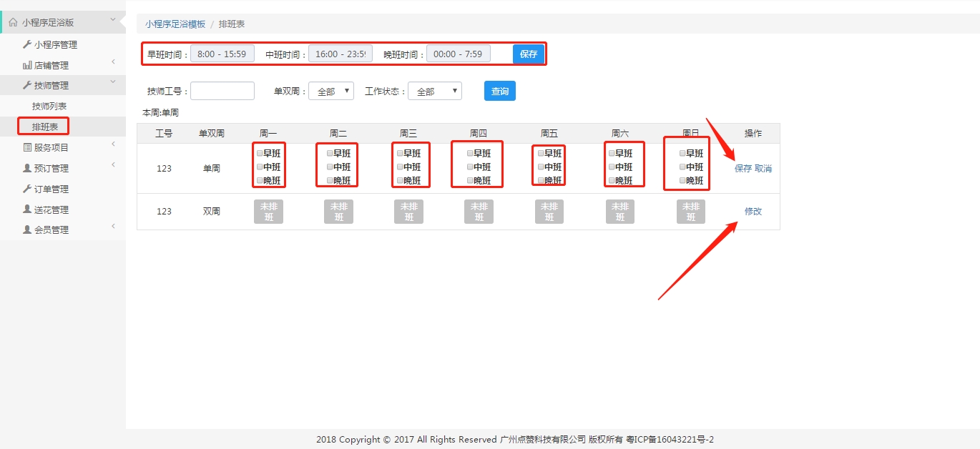Enable the 晚班 checkbox under 周日
This screenshot has height=449, width=980.
click(x=682, y=181)
